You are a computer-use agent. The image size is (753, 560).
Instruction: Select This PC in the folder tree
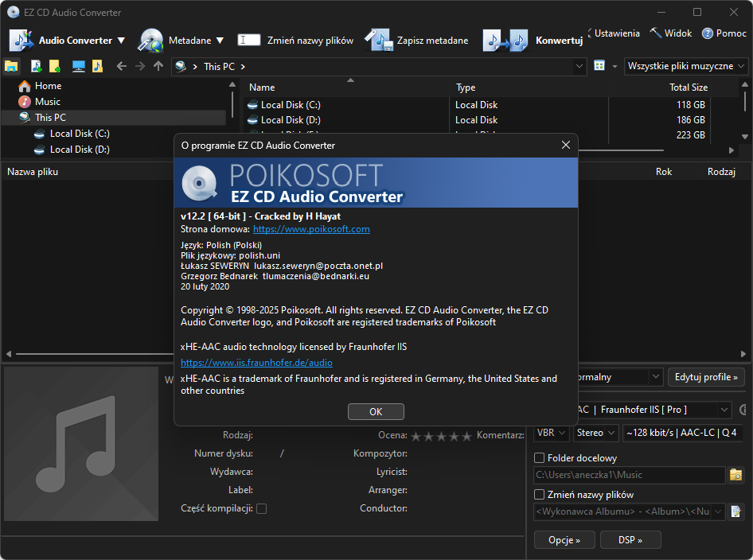(50, 118)
